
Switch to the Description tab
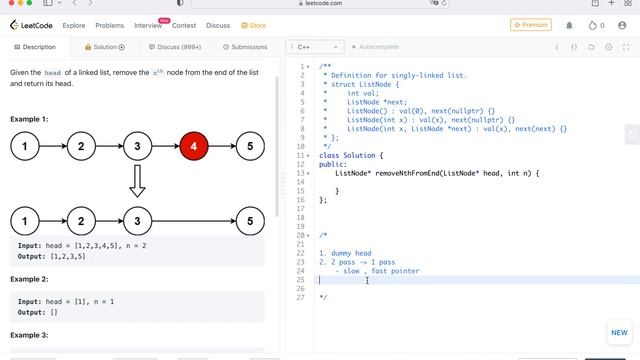pyautogui.click(x=35, y=47)
